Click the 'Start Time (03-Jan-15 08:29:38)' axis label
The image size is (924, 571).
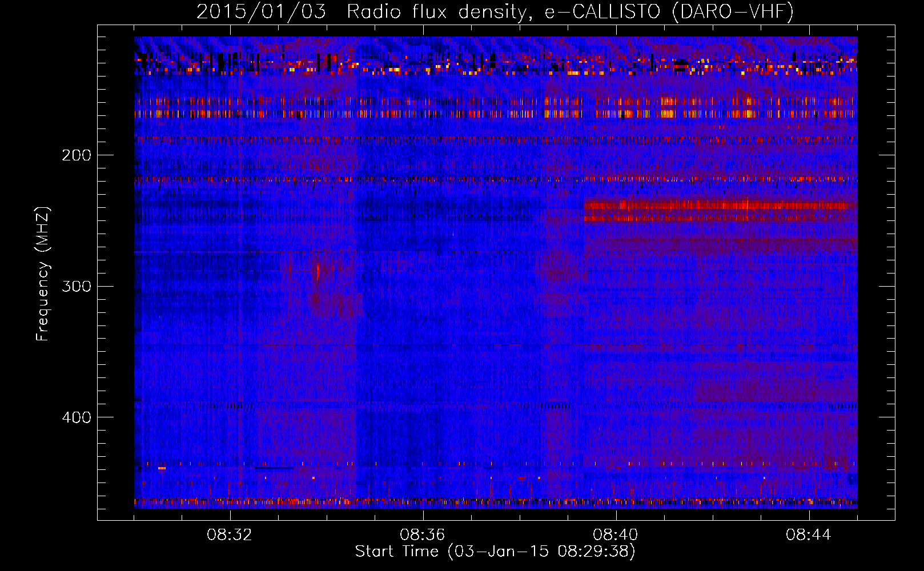tap(495, 552)
